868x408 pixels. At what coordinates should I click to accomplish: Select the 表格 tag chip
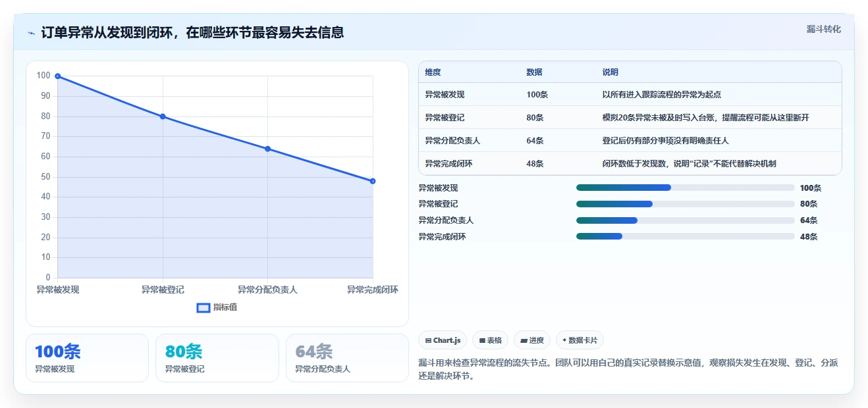tap(491, 340)
